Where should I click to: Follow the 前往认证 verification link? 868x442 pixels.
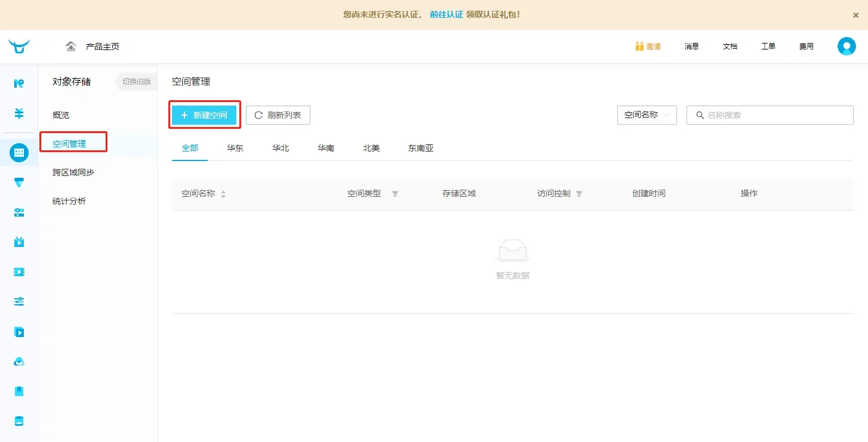[446, 14]
